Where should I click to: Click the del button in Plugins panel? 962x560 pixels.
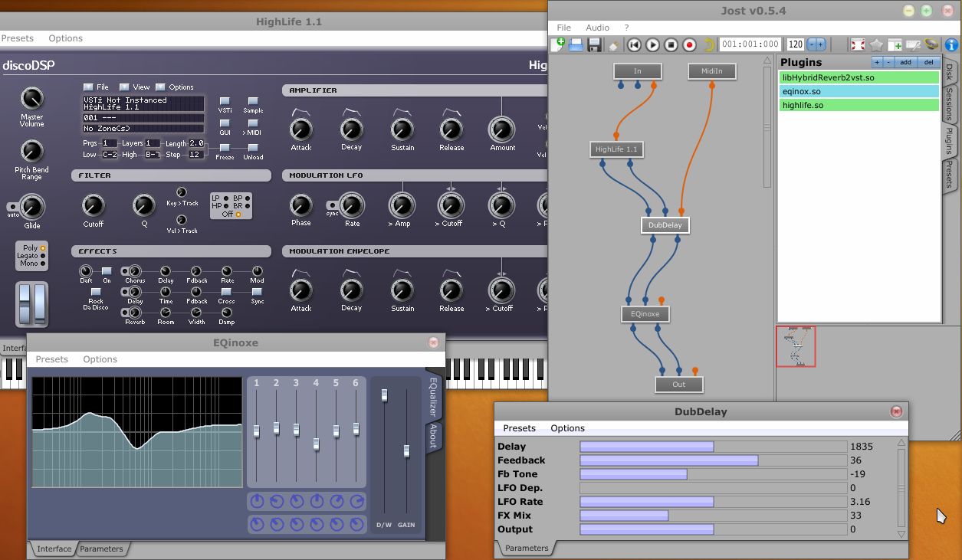tap(928, 62)
